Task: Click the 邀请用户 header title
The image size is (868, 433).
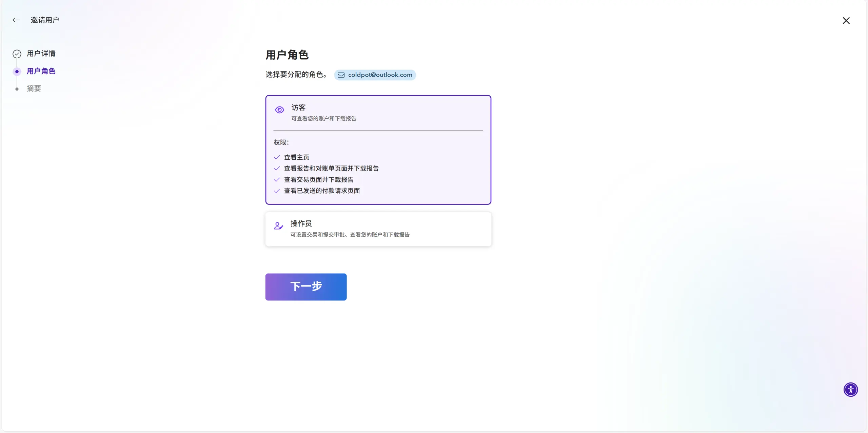Action: point(45,20)
